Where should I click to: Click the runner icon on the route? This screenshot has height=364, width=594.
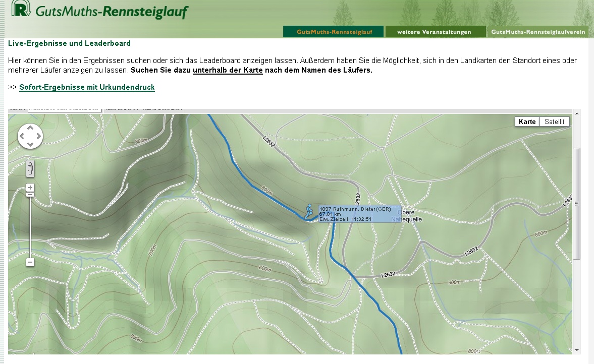tap(309, 212)
